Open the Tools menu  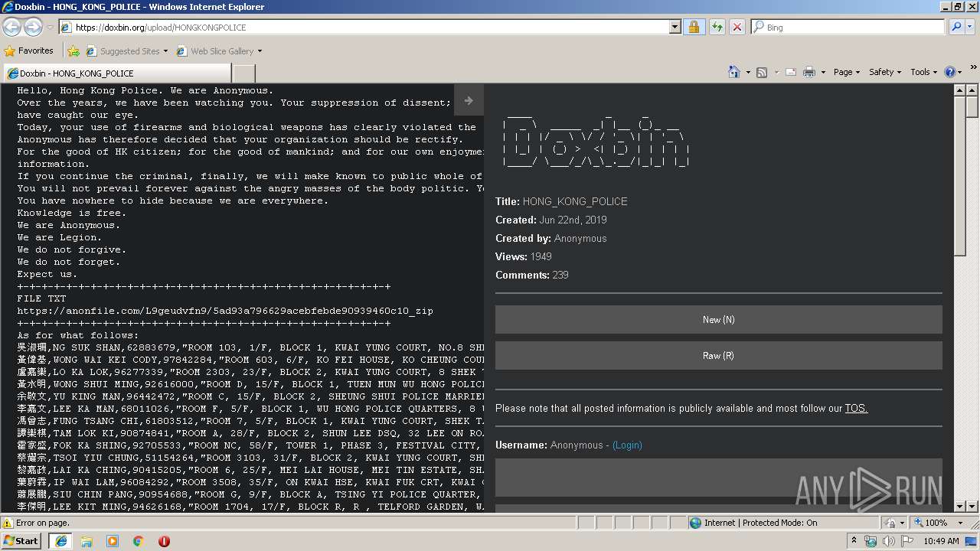point(924,72)
